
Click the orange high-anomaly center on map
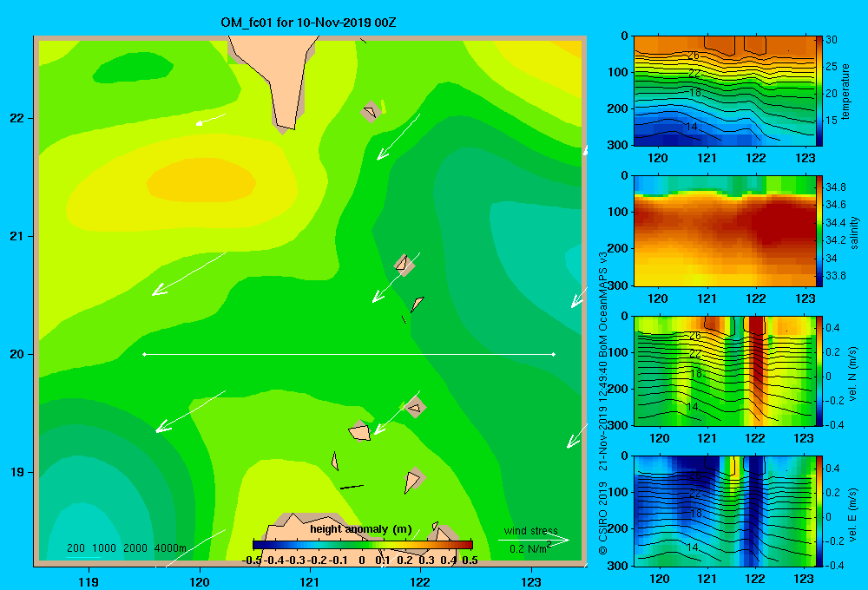tap(201, 180)
